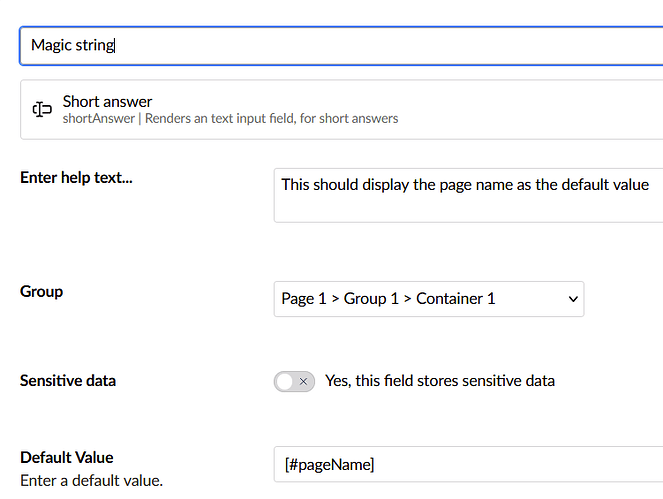Click the 'Short answer' field type title
Image resolution: width=663 pixels, height=499 pixels.
tap(107, 101)
